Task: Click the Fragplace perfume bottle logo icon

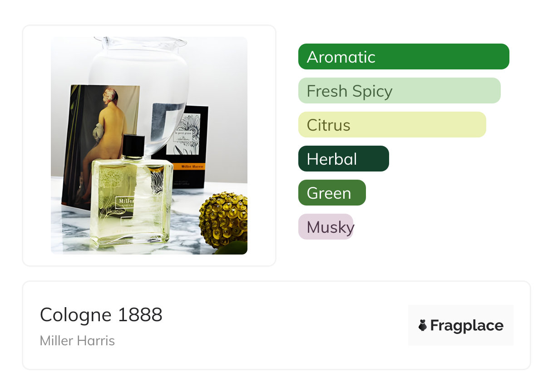Action: pyautogui.click(x=423, y=325)
